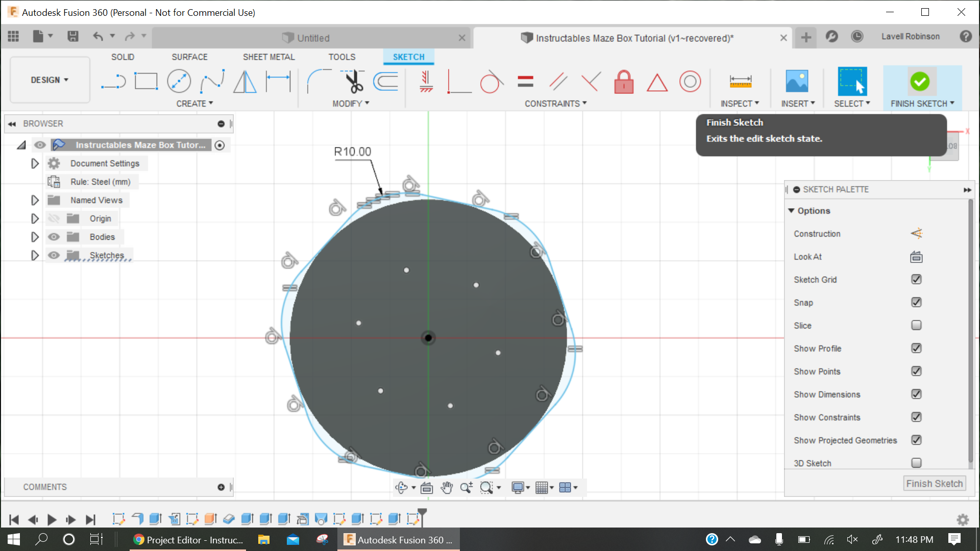Click the green Finish Sketch checkmark

920,82
